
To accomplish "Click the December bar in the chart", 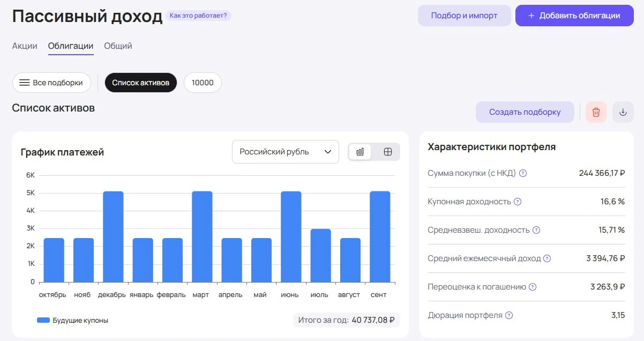I will click(x=113, y=236).
